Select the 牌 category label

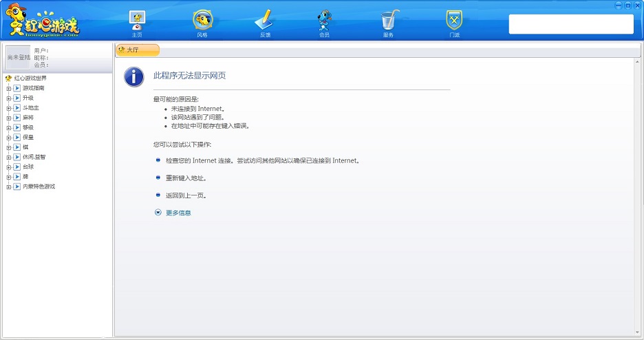click(x=25, y=177)
